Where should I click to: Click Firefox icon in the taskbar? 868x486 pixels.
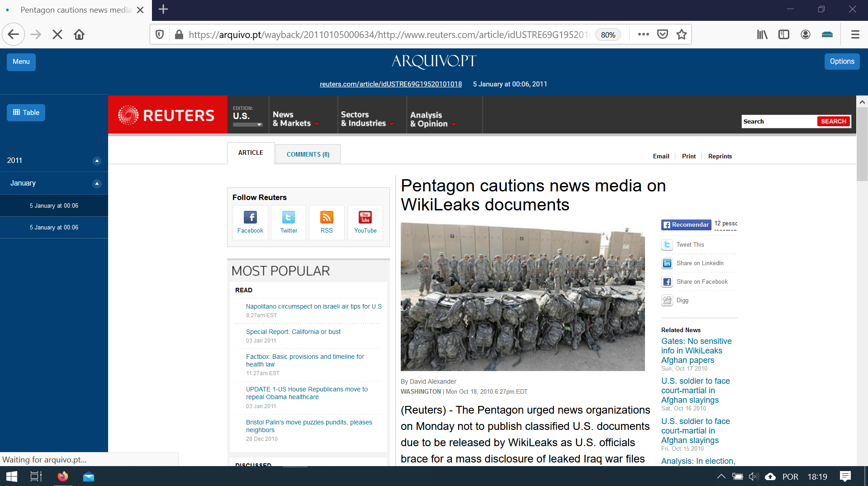click(x=63, y=476)
